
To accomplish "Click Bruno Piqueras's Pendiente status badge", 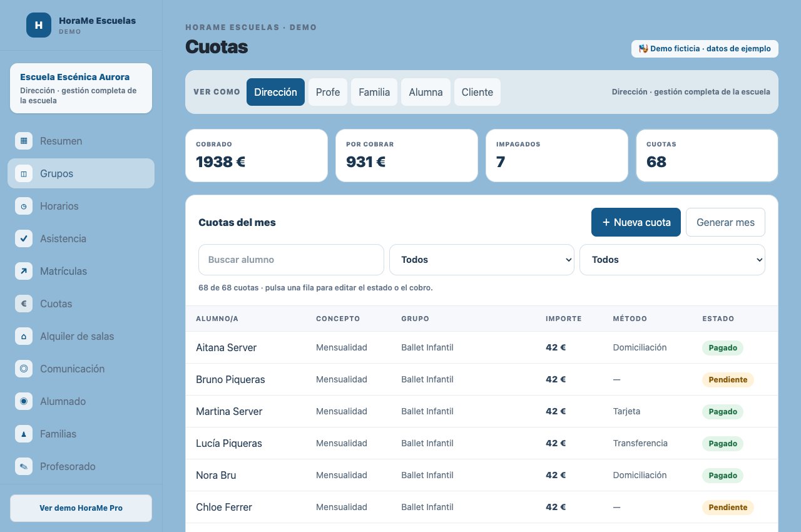I will (x=728, y=379).
